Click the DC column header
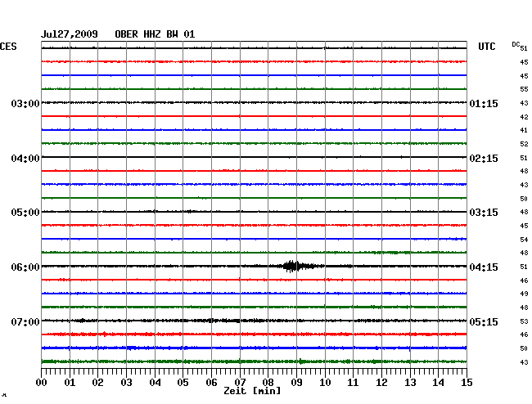Viewport: 532px width, 404px height. (516, 44)
